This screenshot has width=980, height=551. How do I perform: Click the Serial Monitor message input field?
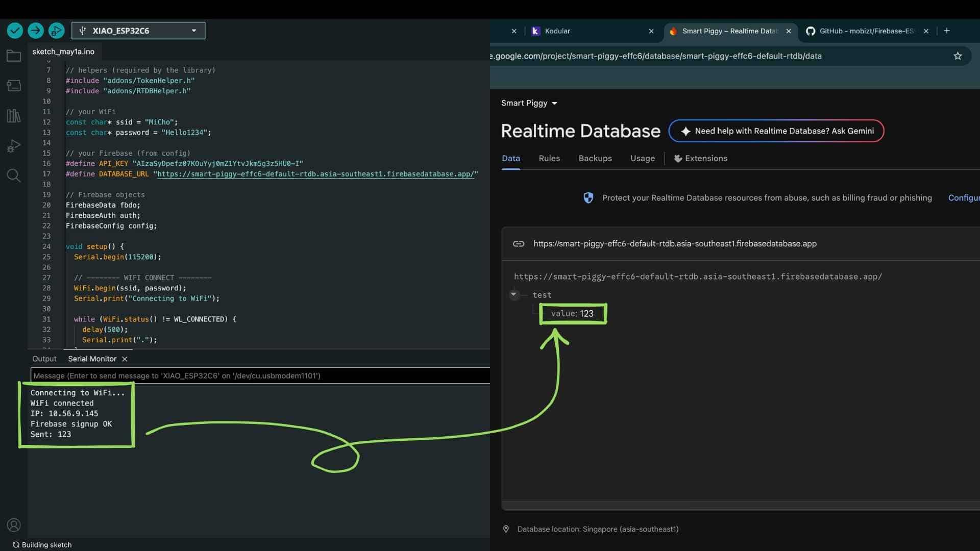pyautogui.click(x=260, y=375)
